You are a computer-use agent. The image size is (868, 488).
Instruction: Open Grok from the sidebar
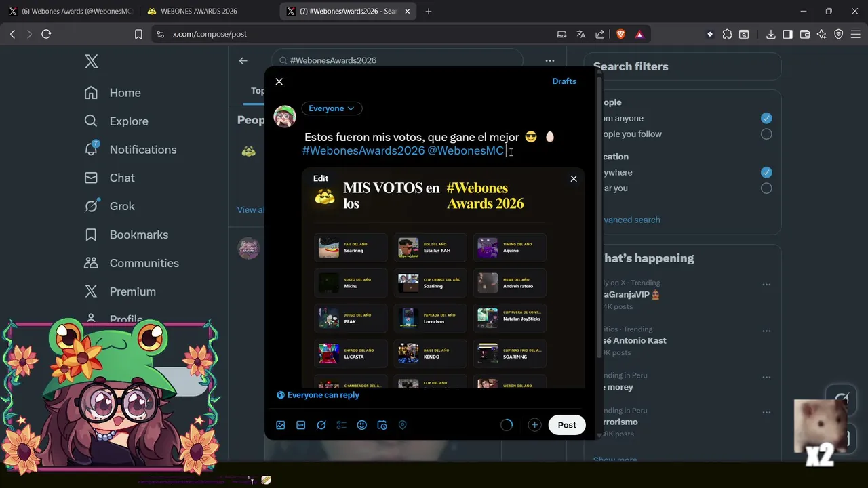point(109,206)
